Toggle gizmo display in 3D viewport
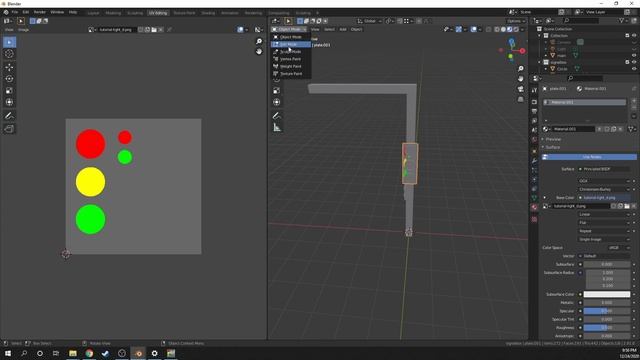Screen dimensions: 640x360 tap(459, 29)
